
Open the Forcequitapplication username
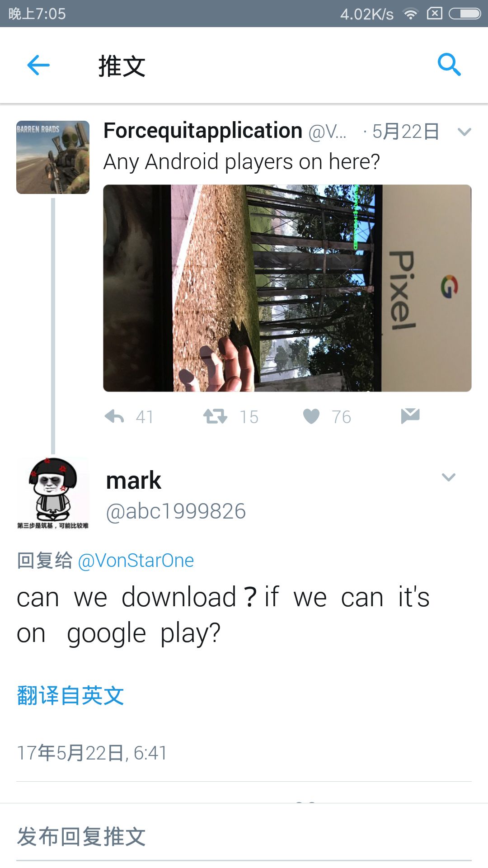pyautogui.click(x=203, y=131)
